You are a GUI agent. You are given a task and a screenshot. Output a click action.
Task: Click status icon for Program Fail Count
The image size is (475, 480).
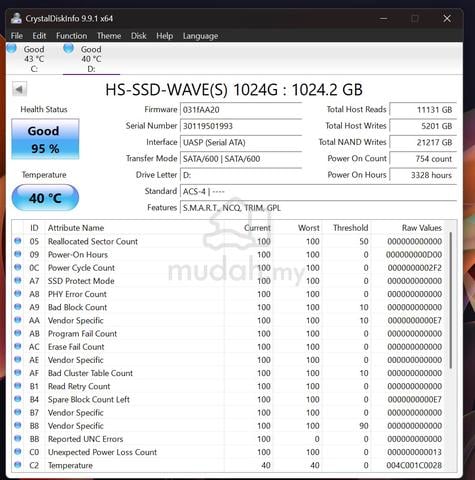(18, 333)
